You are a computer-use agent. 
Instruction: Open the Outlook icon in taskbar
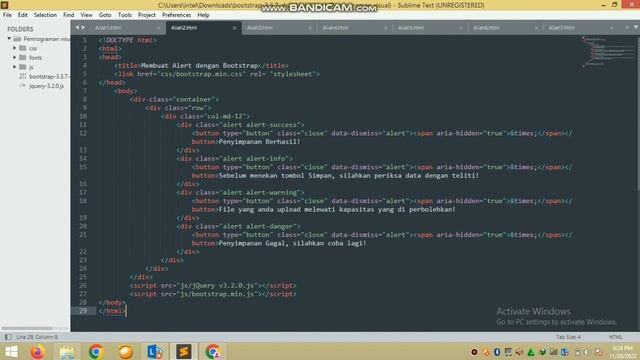pos(155,351)
